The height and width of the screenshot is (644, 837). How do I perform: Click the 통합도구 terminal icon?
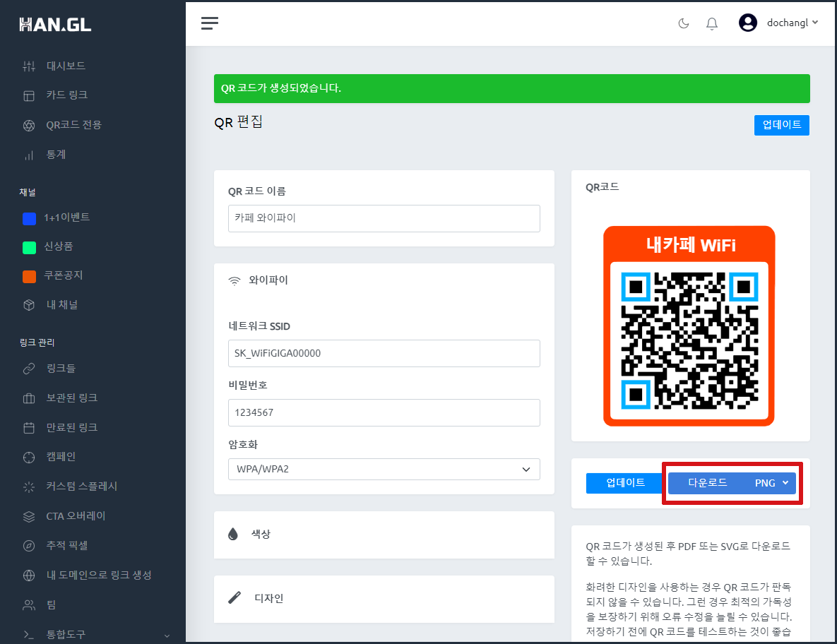coord(29,635)
